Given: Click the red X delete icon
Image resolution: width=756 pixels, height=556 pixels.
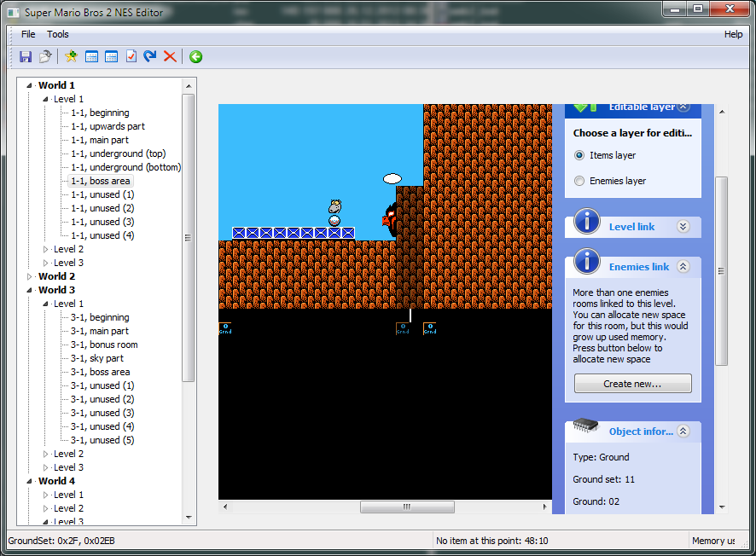Looking at the screenshot, I should point(170,57).
